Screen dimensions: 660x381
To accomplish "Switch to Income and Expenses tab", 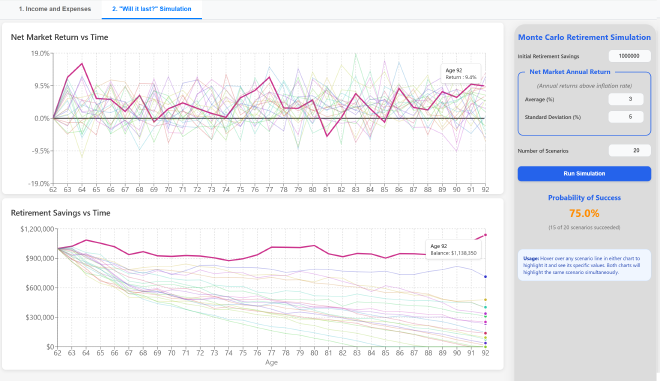I will pos(55,9).
